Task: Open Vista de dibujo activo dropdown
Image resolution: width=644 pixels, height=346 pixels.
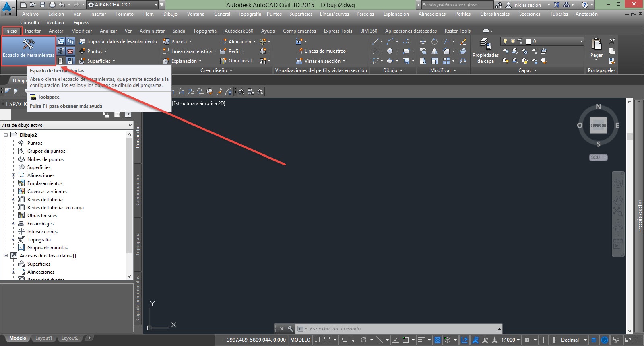Action: tap(66, 125)
